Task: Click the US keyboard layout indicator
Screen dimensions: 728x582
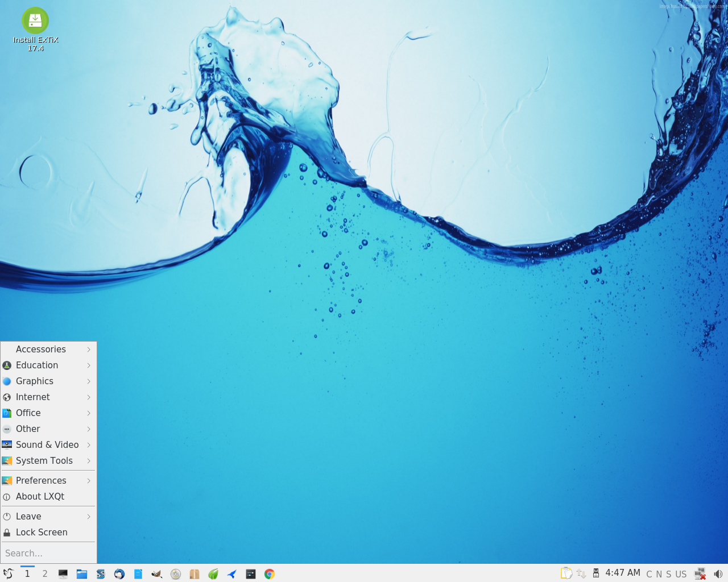Action: coord(681,574)
